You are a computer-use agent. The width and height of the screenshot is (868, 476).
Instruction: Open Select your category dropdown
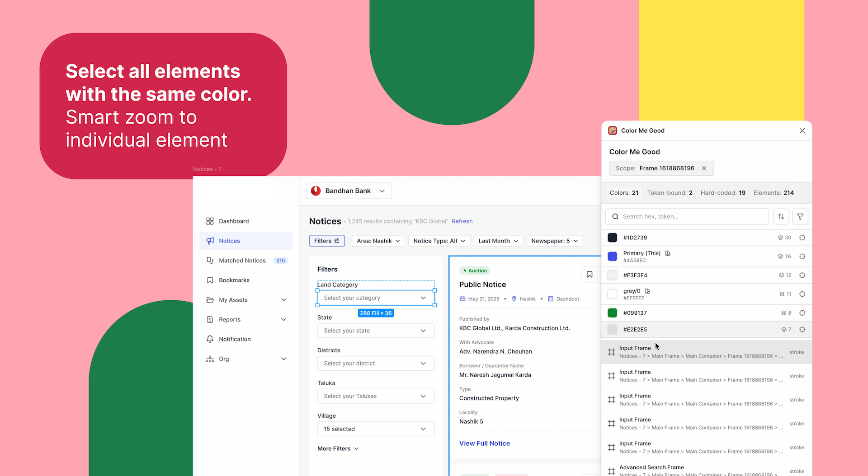pyautogui.click(x=376, y=298)
